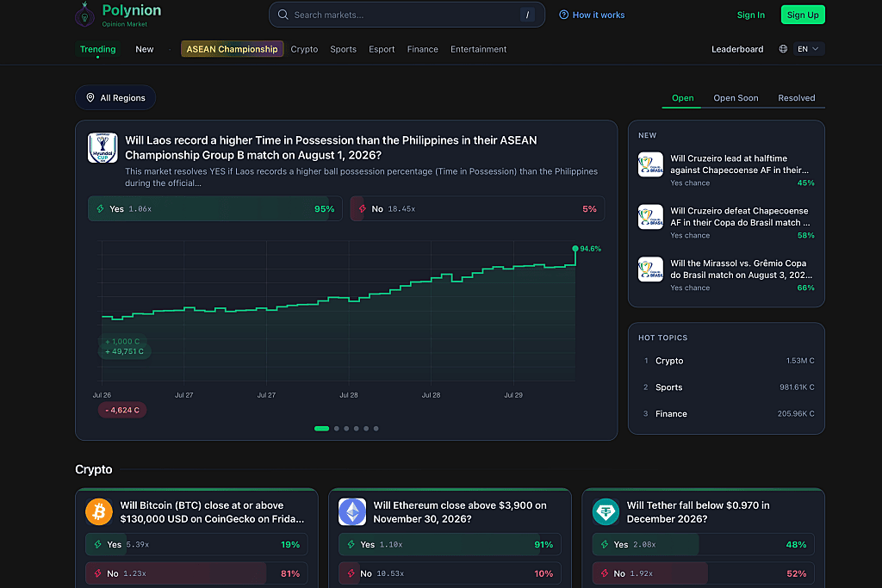Image resolution: width=882 pixels, height=588 pixels.
Task: Click the Tether No lightning icon
Action: pyautogui.click(x=605, y=573)
